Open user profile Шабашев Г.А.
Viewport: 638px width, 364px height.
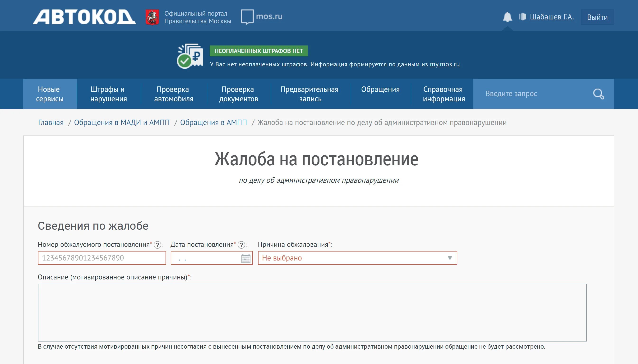pos(551,17)
